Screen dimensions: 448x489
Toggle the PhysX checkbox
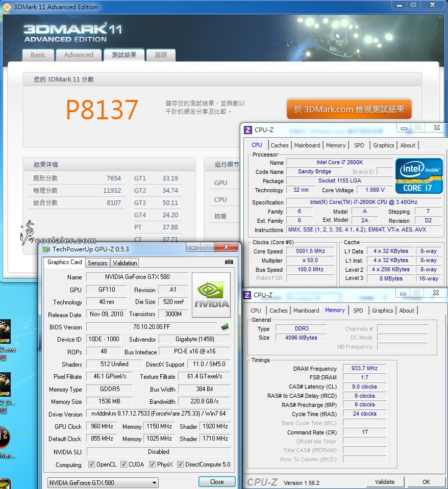pyautogui.click(x=152, y=465)
